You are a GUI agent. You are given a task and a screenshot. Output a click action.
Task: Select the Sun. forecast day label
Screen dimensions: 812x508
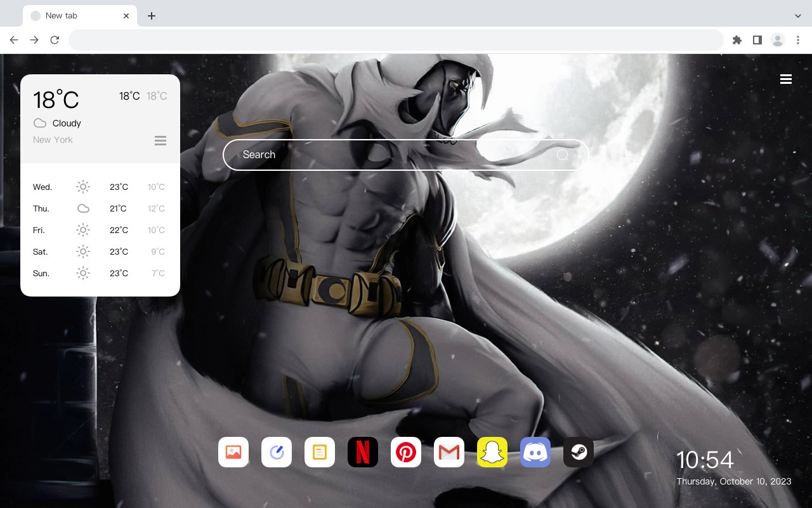[x=41, y=273]
